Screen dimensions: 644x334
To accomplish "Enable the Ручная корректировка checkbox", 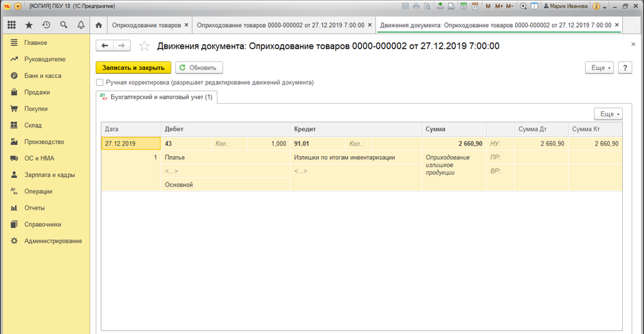I will click(100, 83).
